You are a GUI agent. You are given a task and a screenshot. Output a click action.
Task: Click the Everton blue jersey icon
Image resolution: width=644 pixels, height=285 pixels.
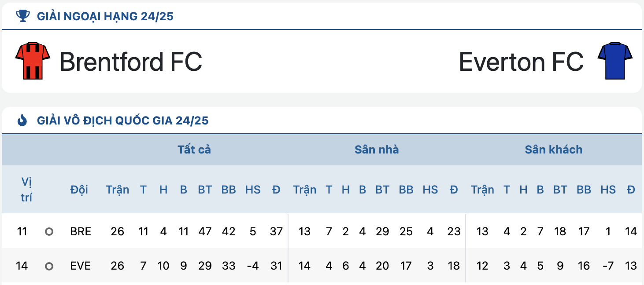615,61
